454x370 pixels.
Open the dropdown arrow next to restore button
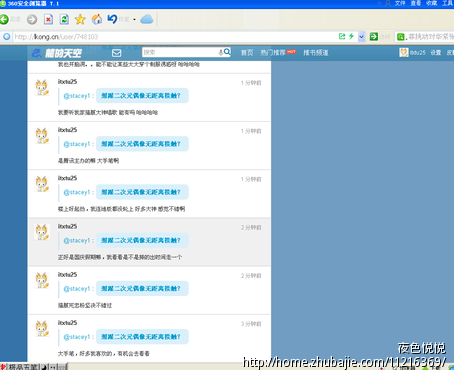[134, 20]
